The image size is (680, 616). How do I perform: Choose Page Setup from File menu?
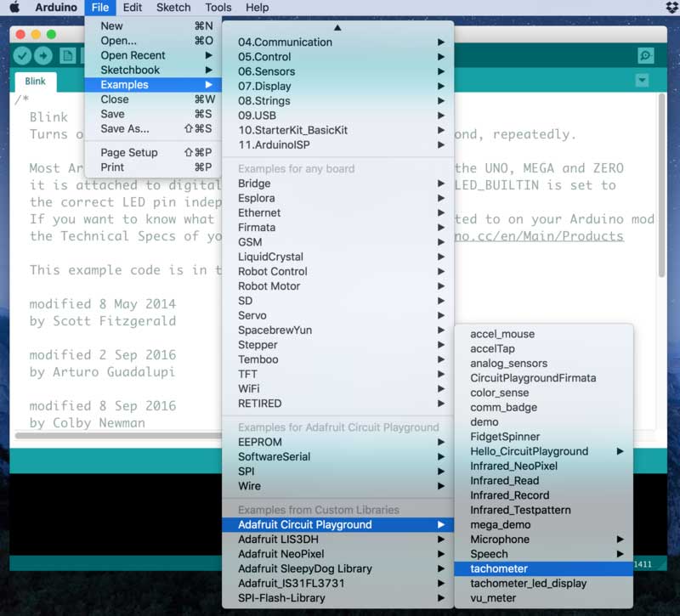pos(129,152)
